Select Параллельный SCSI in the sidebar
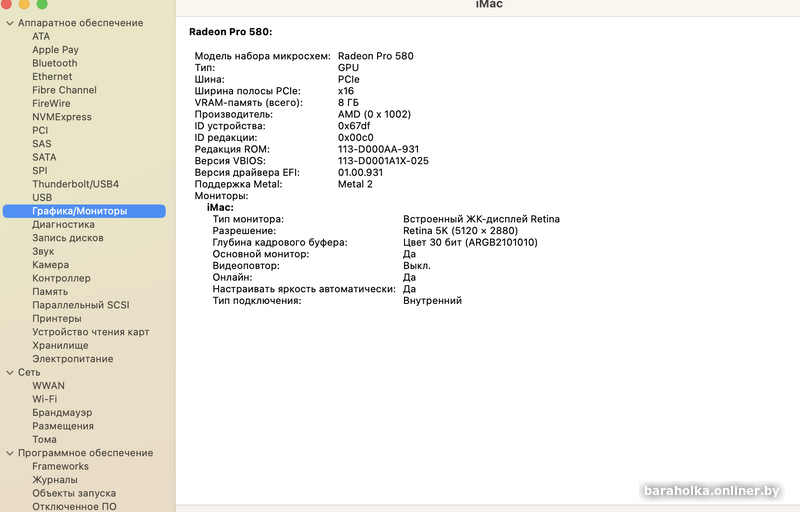Screen dimensions: 800x512 pyautogui.click(x=81, y=305)
